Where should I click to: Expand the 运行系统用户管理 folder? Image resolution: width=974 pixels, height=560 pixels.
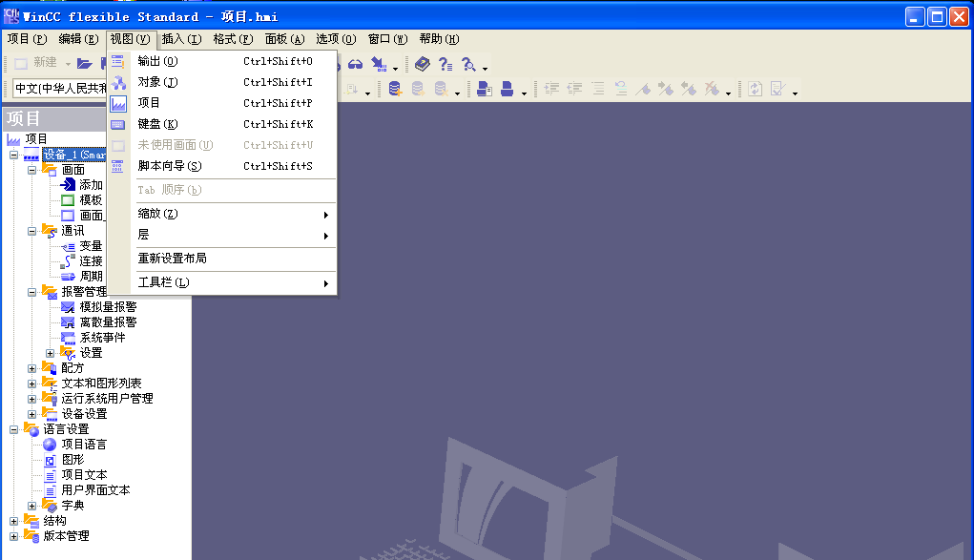click(x=31, y=399)
